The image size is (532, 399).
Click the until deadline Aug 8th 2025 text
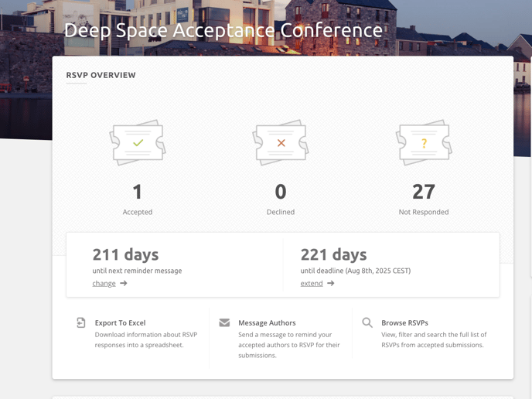[x=356, y=271]
